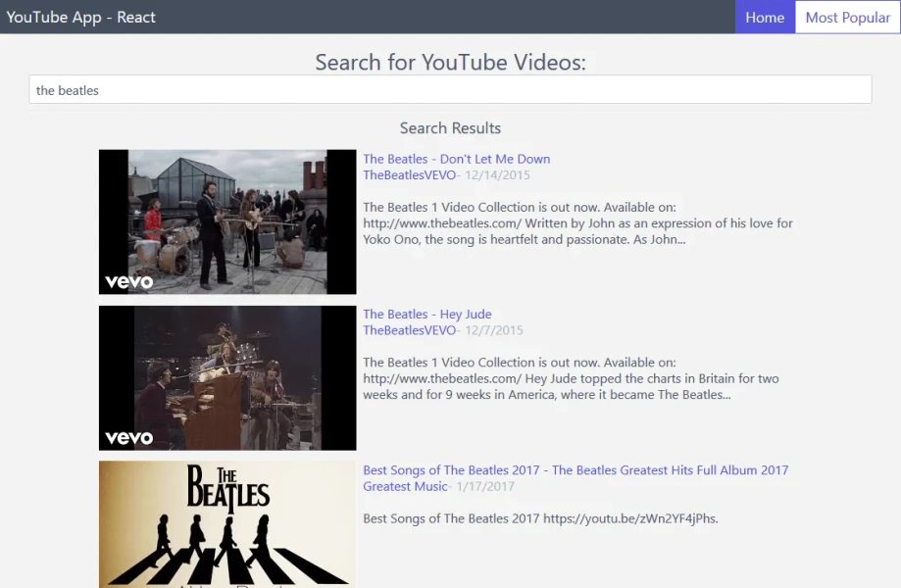
Task: Click the 'YouTube App - React' title
Action: pos(80,17)
